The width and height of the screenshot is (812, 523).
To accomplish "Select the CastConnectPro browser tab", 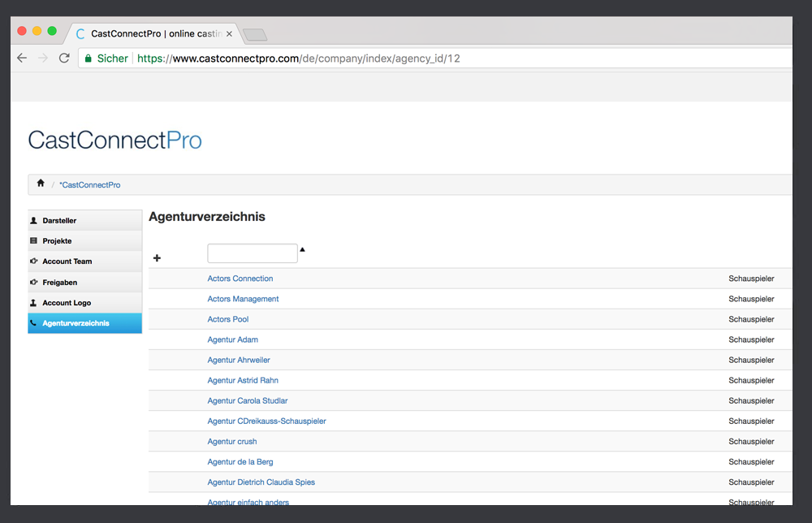I will [155, 33].
